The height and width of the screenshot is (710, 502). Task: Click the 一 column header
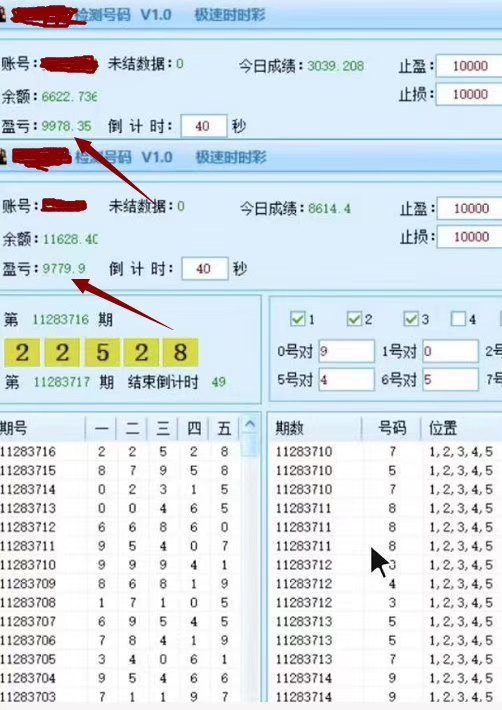(x=101, y=428)
